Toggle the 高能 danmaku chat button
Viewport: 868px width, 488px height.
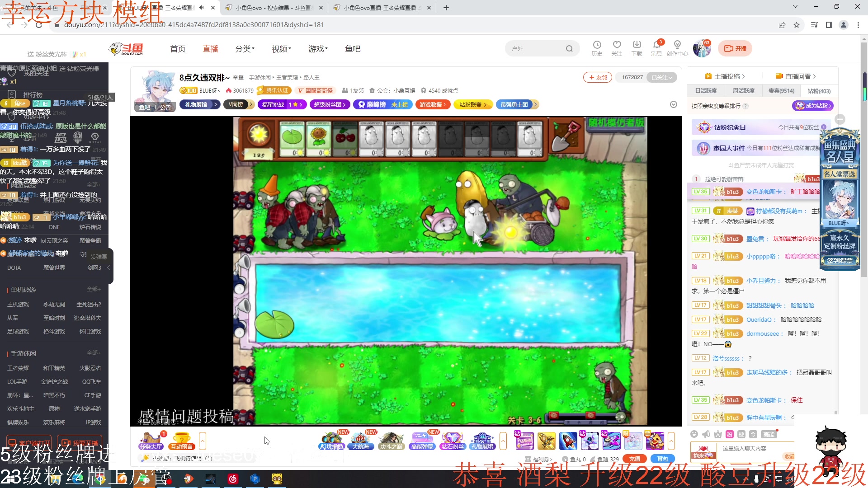point(769,434)
